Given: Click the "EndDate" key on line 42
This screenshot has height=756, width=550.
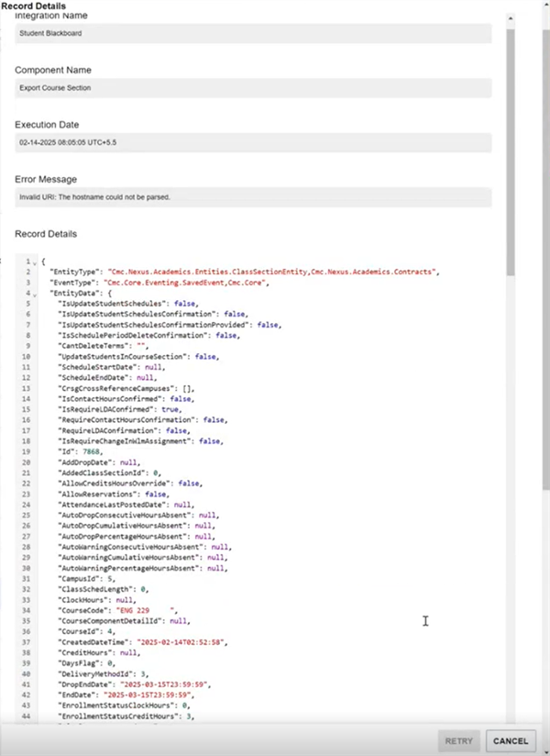Looking at the screenshot, I should 77,695.
